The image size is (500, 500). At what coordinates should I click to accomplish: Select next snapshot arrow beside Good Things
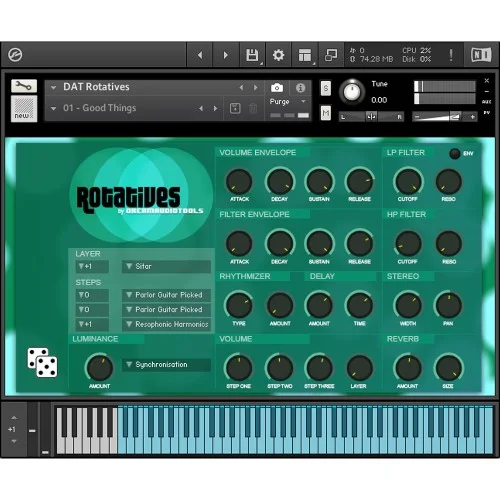pyautogui.click(x=215, y=108)
